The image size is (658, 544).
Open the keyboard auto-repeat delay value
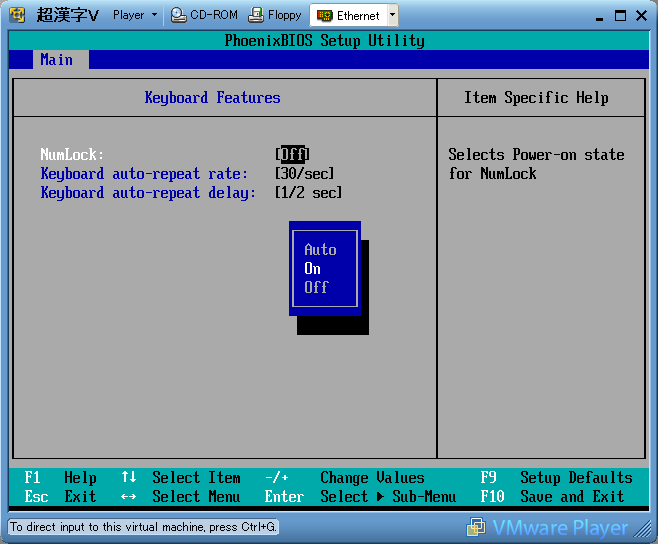(x=308, y=193)
